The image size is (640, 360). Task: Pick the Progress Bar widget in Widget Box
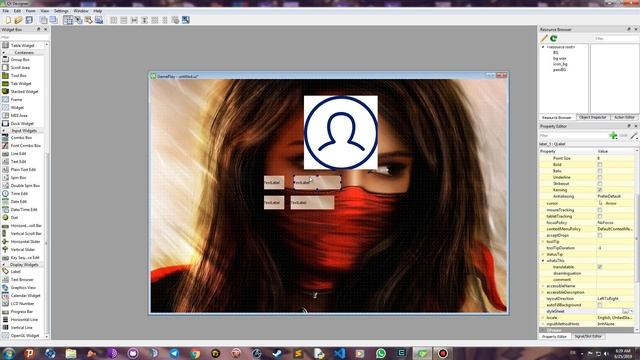point(22,311)
